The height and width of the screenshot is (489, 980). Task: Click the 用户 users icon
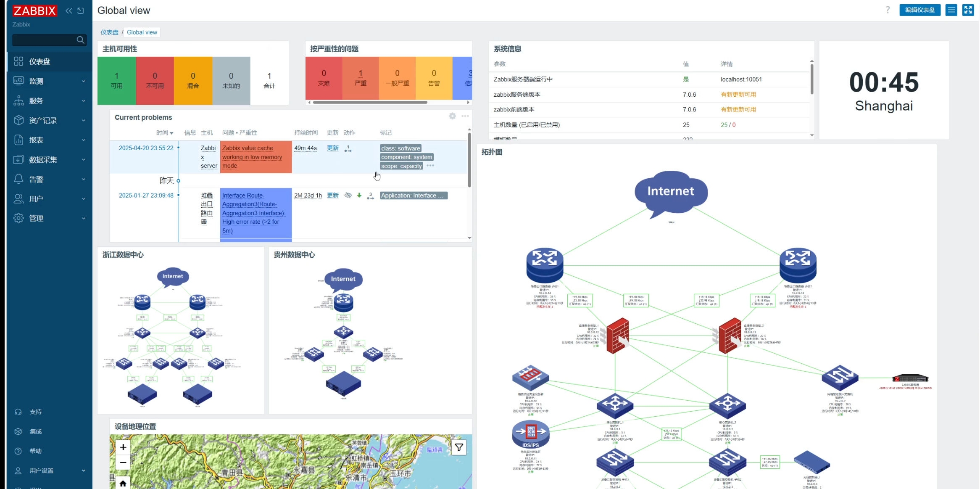18,199
